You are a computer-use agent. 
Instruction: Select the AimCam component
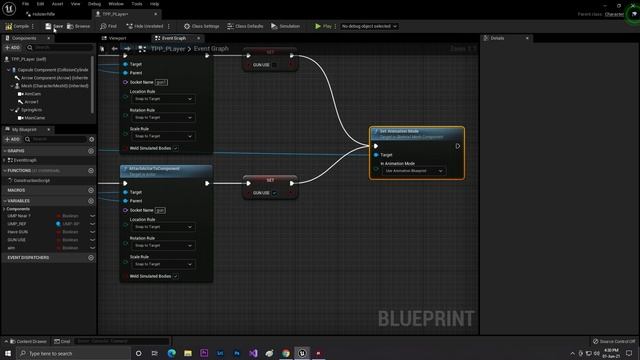tap(32, 94)
